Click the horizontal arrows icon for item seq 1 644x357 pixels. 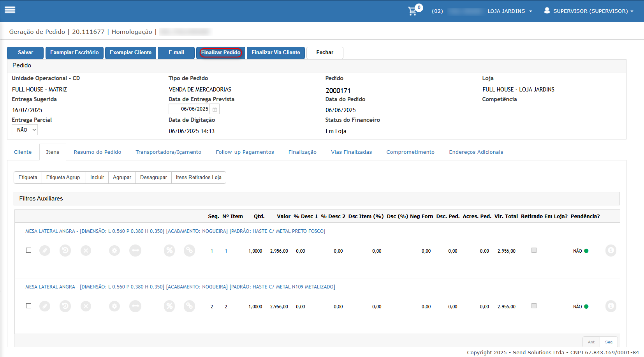point(135,250)
